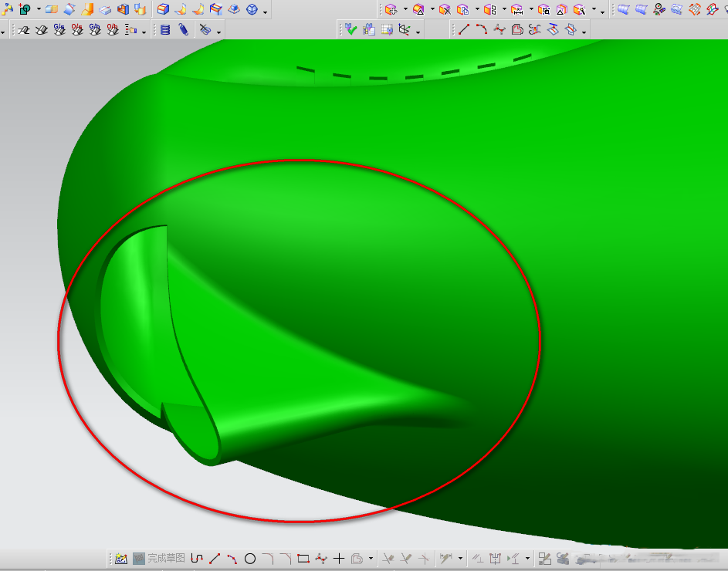Screen dimensions: 728x571
Task: Toggle the wireframe cube display icon
Action: tap(252, 10)
